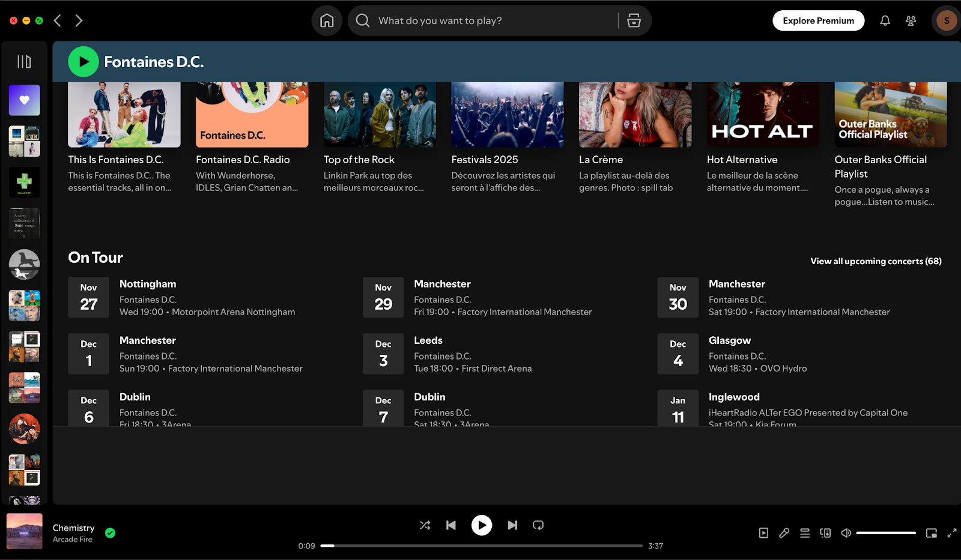The height and width of the screenshot is (560, 961).
Task: Open the play queue icon
Action: point(805,533)
